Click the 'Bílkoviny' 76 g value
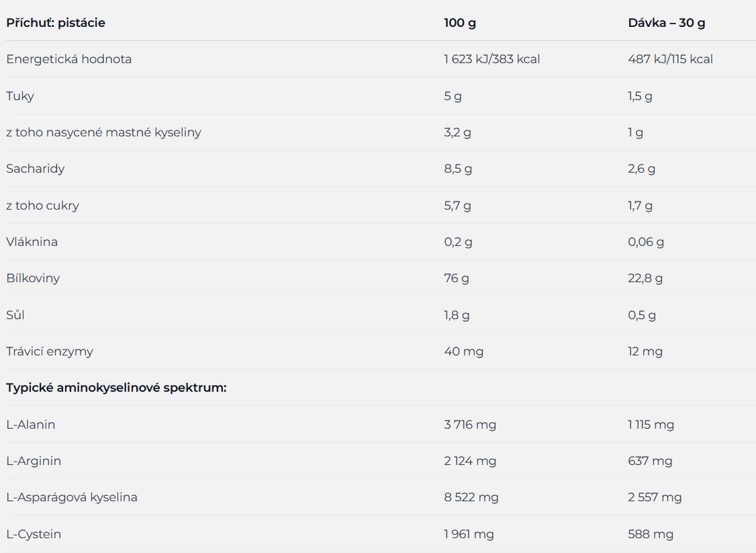756x553 pixels. pyautogui.click(x=456, y=278)
